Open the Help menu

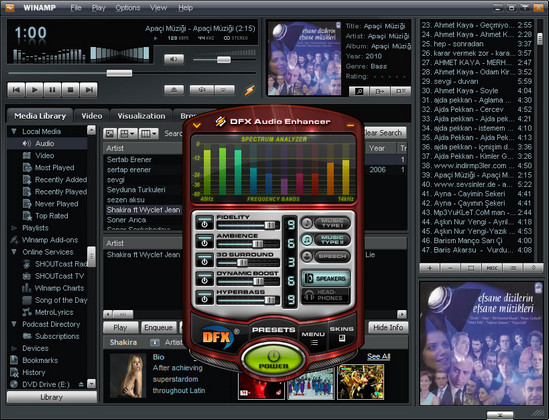point(186,8)
